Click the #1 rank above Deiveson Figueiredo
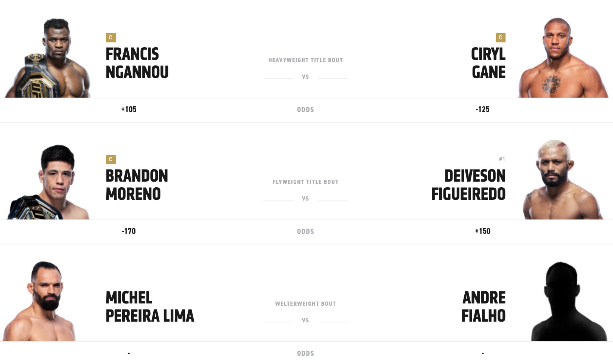 tap(502, 159)
